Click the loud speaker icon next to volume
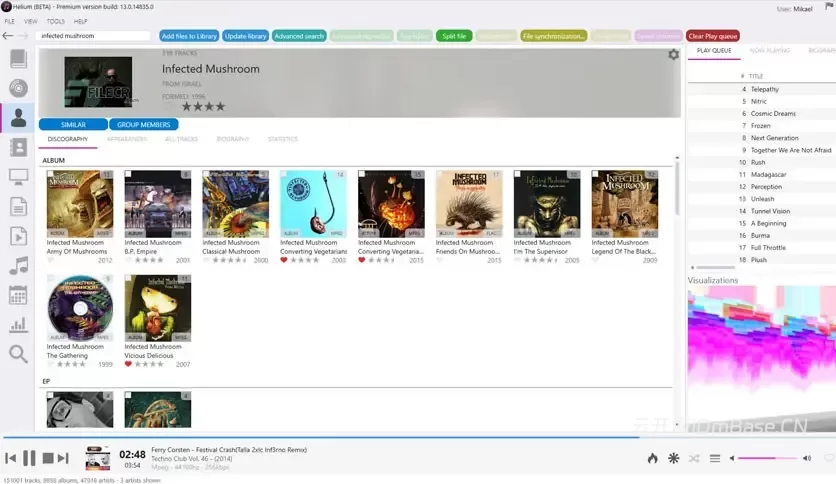 coord(807,458)
